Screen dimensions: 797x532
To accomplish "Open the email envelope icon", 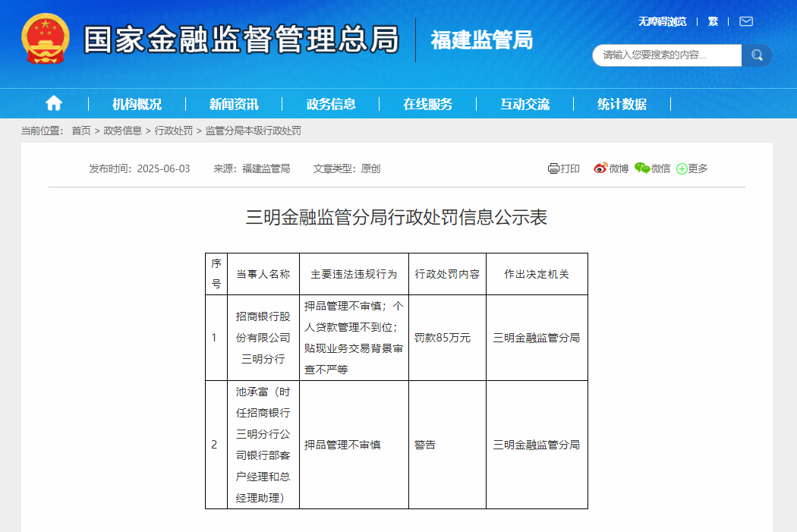I will click(x=745, y=21).
